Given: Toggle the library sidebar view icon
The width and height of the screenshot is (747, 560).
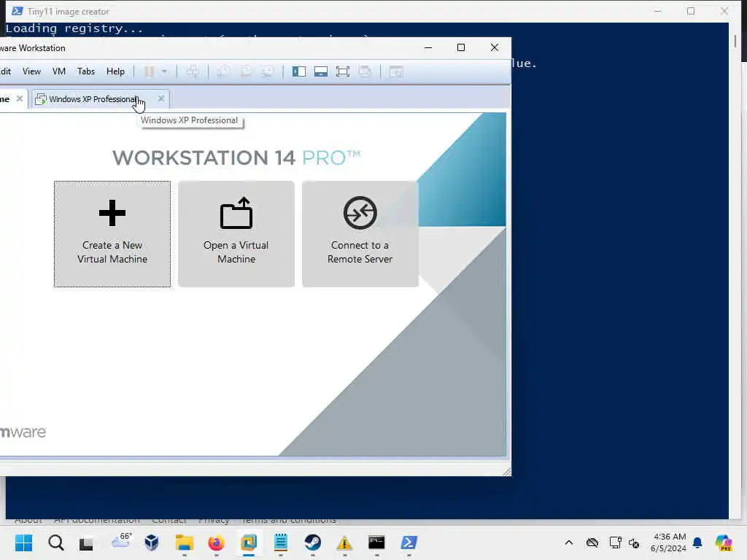Looking at the screenshot, I should pos(298,71).
